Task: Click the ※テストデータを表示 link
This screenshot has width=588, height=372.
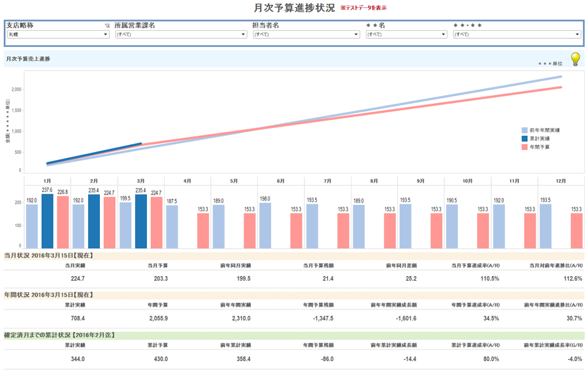Action: (x=363, y=8)
